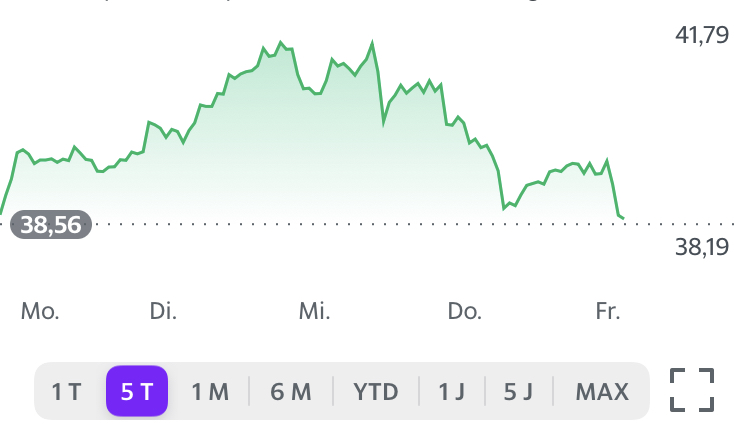Select the YTD time range

coord(376,391)
